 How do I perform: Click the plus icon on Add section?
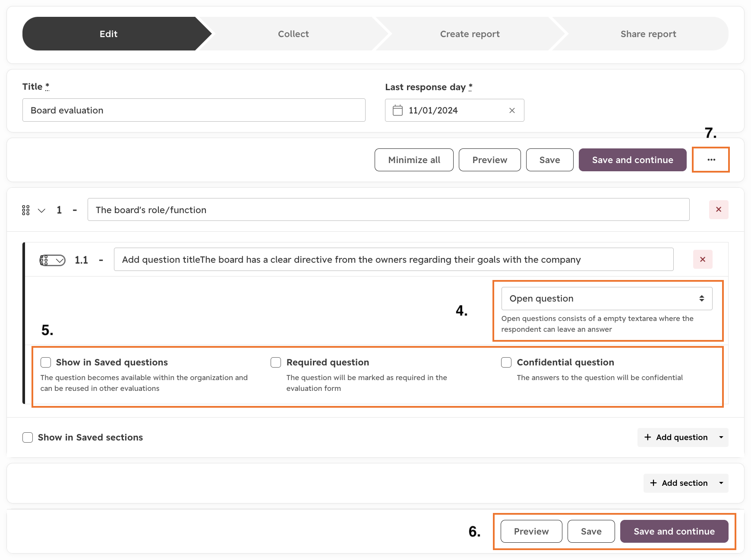coord(653,483)
